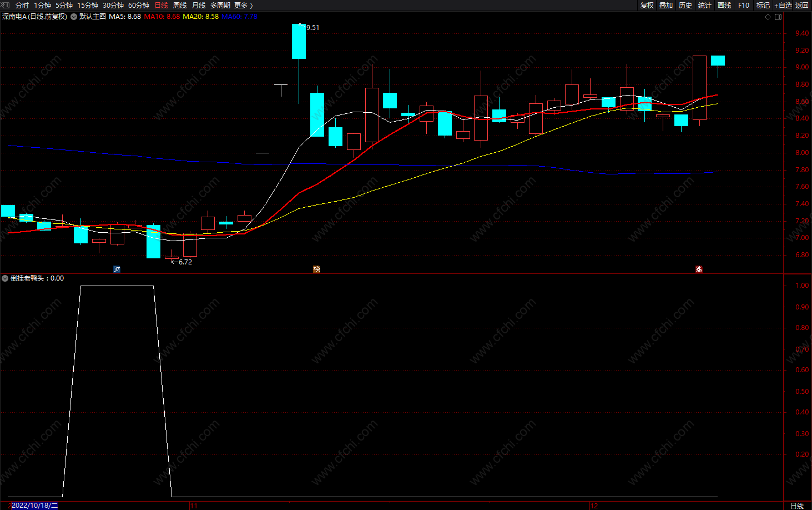The height and width of the screenshot is (510, 812).
Task: Select the 30分钟 period tab
Action: tap(113, 5)
